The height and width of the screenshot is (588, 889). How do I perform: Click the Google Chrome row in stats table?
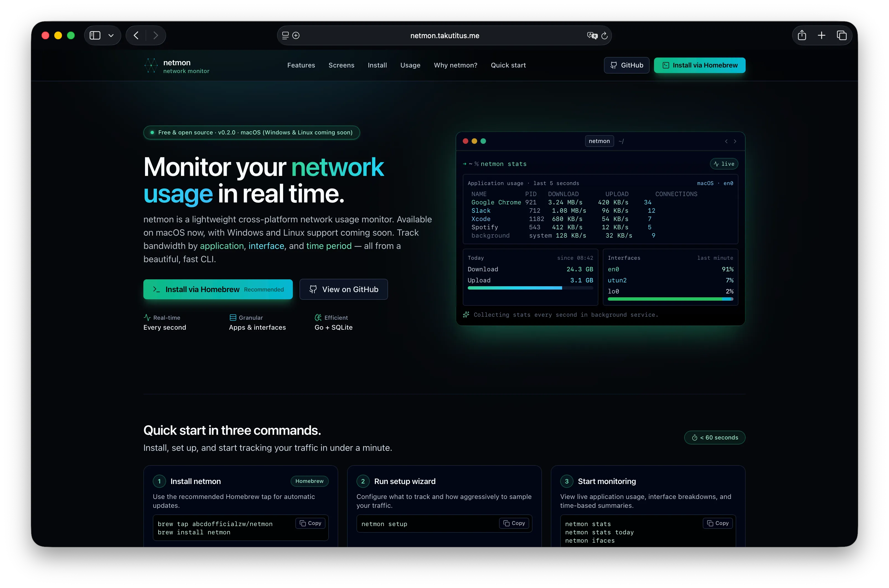click(x=561, y=202)
